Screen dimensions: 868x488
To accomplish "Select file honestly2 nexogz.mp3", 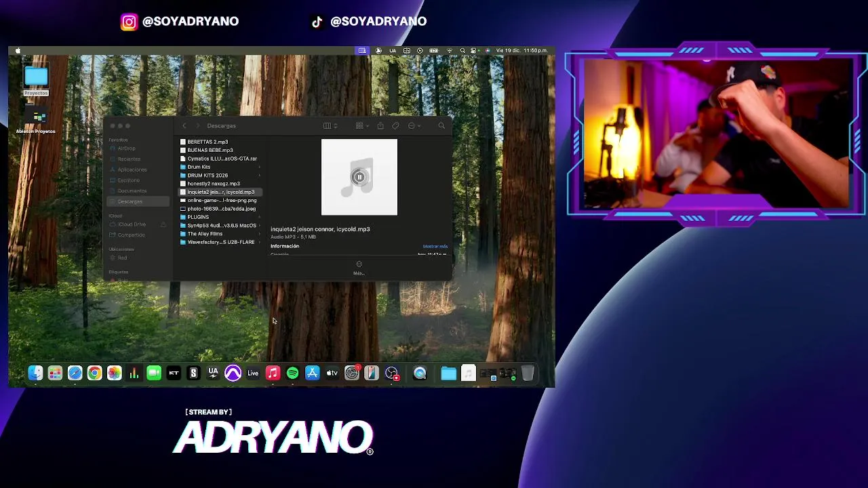I will [x=214, y=184].
